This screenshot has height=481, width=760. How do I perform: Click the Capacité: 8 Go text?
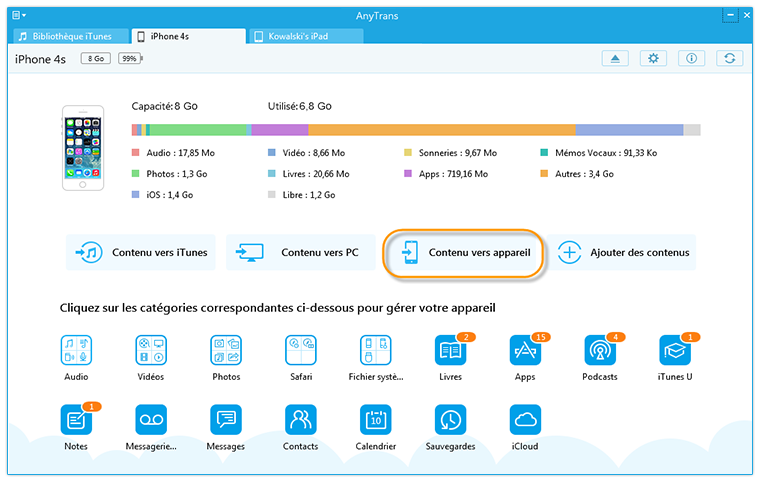click(165, 106)
